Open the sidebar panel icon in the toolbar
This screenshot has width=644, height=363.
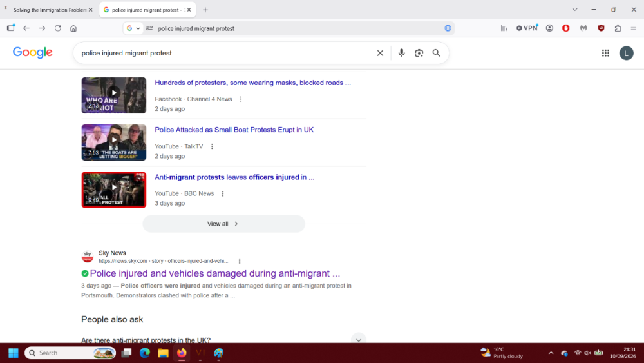pyautogui.click(x=11, y=28)
